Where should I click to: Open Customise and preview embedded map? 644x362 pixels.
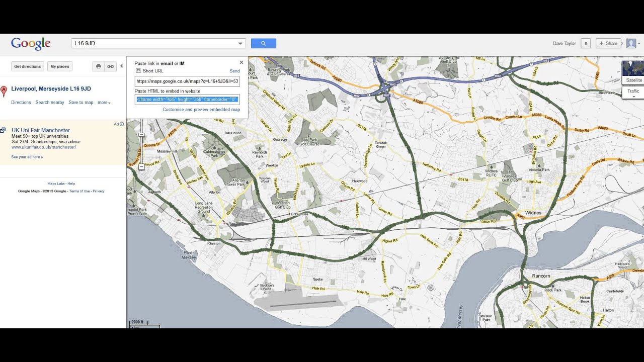(x=201, y=110)
